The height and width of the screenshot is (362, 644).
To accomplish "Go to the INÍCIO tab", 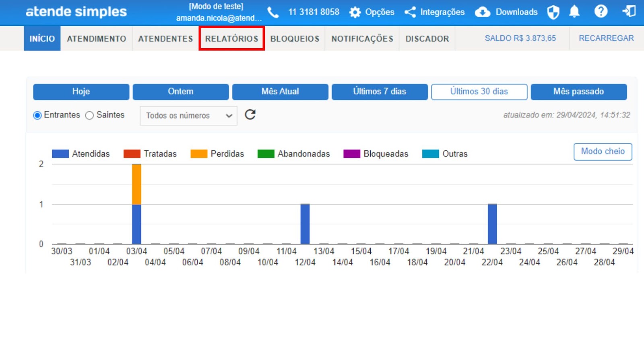I will (x=42, y=39).
